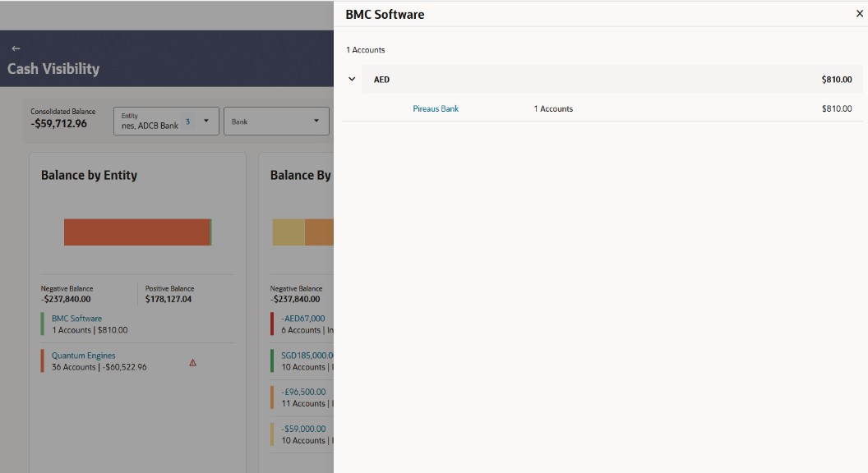Click the yellow segment of Balance By chart

pyautogui.click(x=289, y=232)
